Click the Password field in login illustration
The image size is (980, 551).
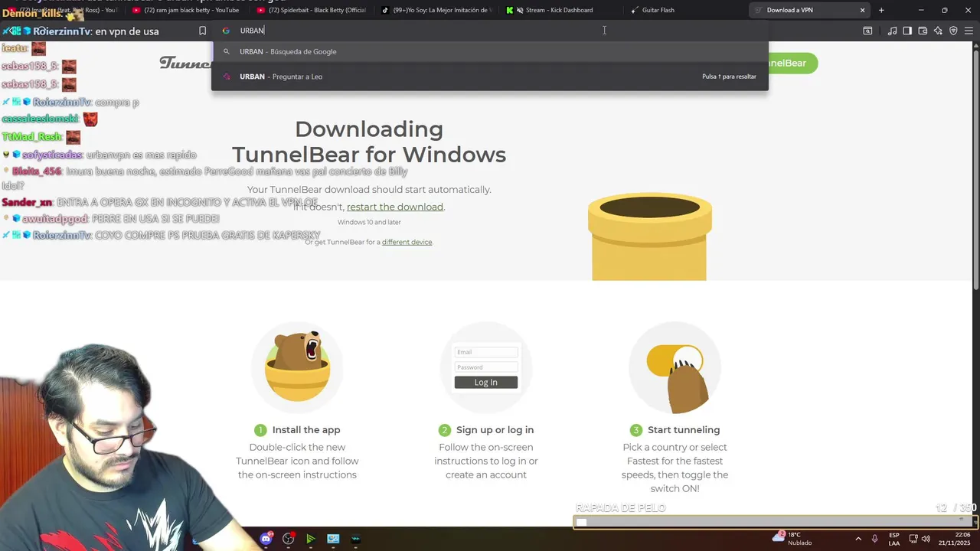click(x=486, y=367)
